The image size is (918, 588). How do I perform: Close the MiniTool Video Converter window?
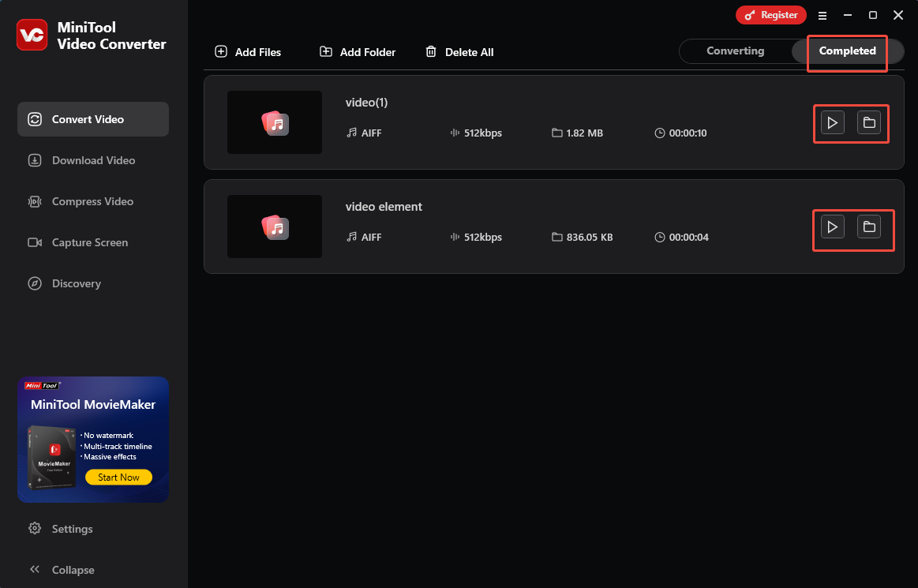click(x=898, y=16)
